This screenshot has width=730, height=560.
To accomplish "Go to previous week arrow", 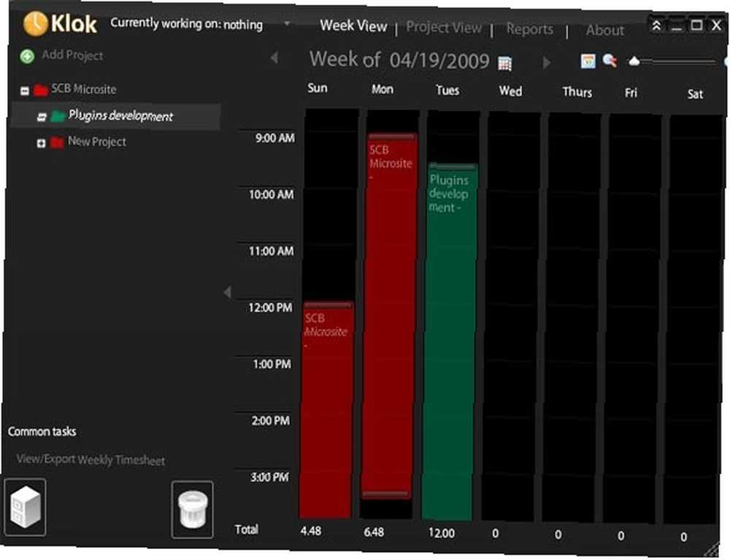I will [x=274, y=58].
